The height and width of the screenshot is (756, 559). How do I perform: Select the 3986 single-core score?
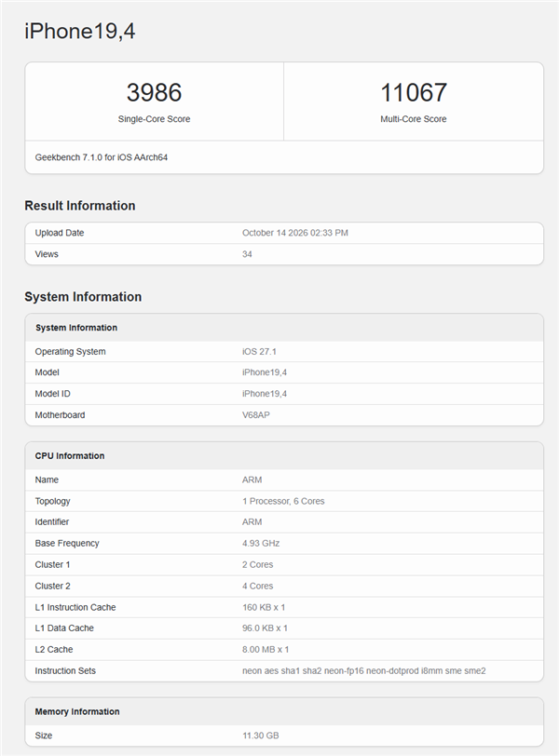point(154,92)
